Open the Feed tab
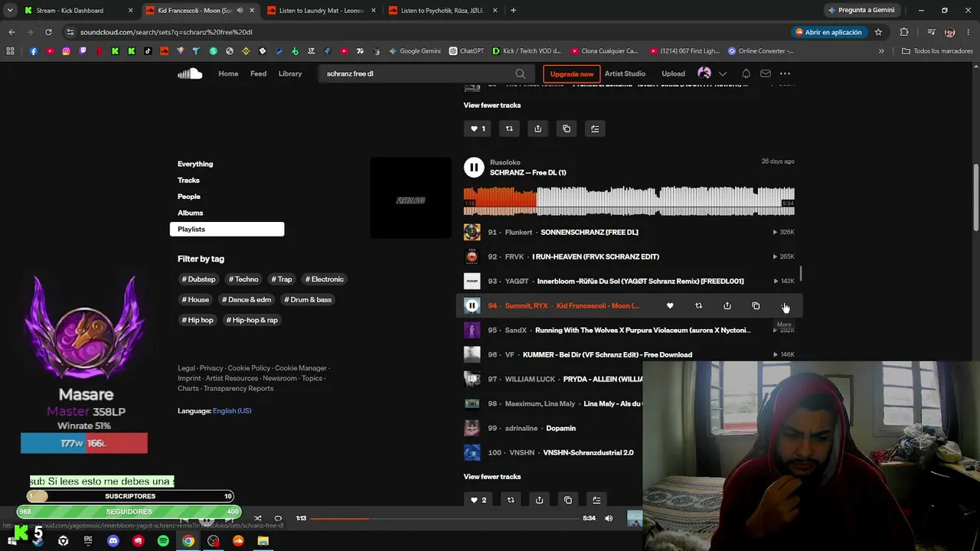This screenshot has width=980, height=551. (x=258, y=73)
